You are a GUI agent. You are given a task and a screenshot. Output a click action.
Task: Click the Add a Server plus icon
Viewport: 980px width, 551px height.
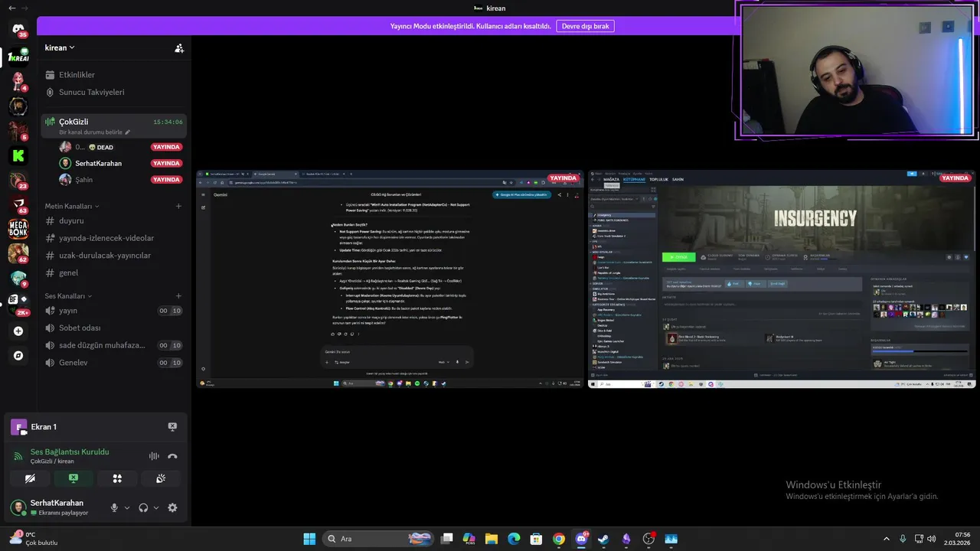(18, 331)
